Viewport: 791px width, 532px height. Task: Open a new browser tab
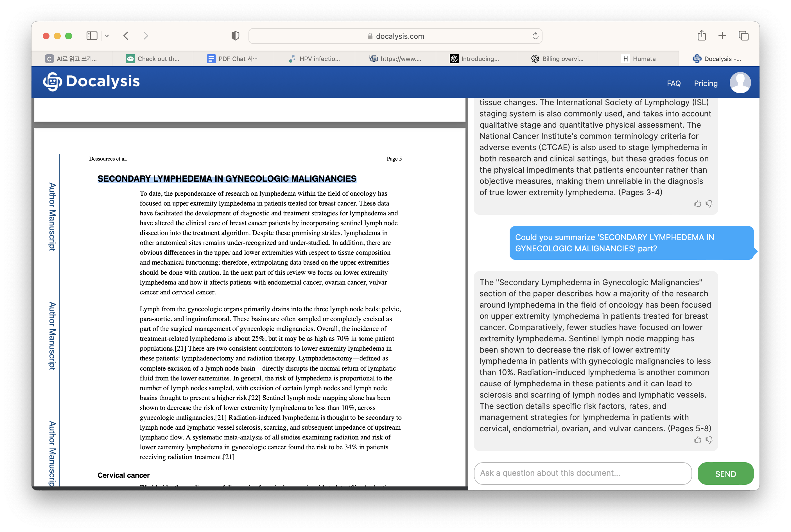[722, 36]
